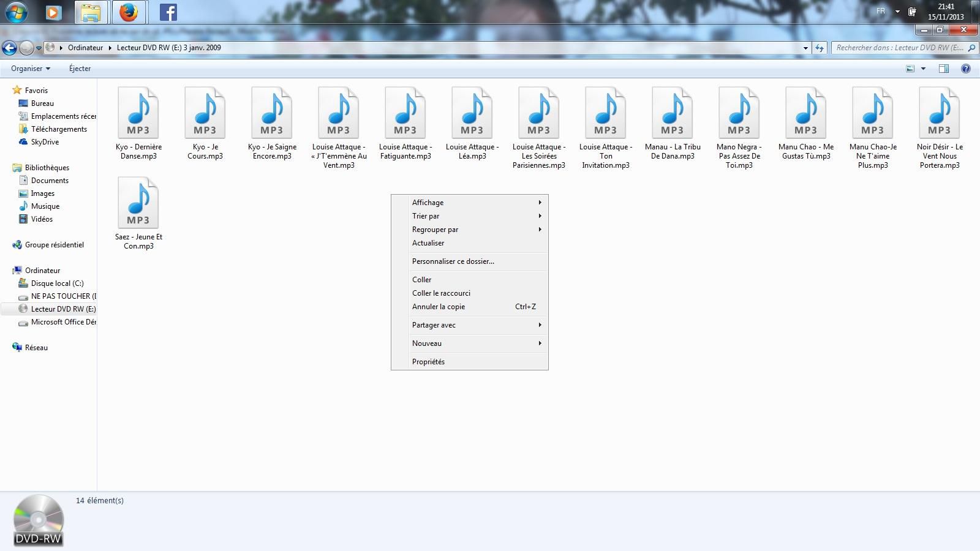Image resolution: width=980 pixels, height=551 pixels.
Task: Open the Facebook taskbar shortcut
Action: [168, 12]
